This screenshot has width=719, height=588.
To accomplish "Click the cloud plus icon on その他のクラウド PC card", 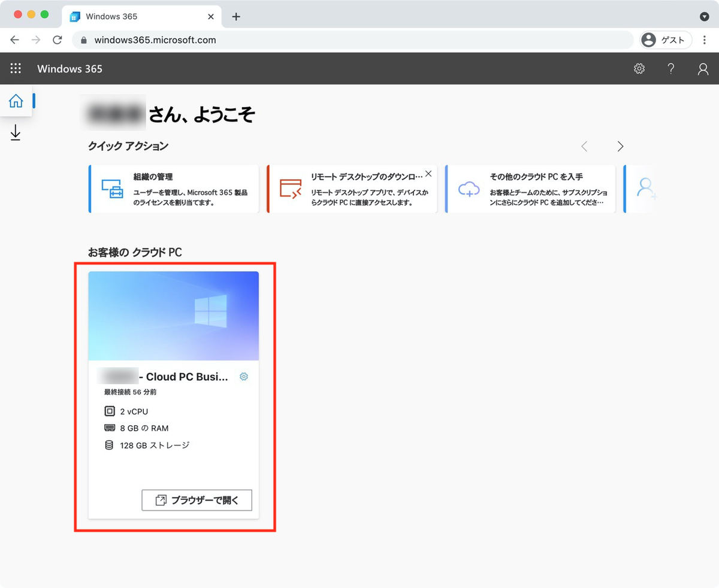I will [x=469, y=189].
